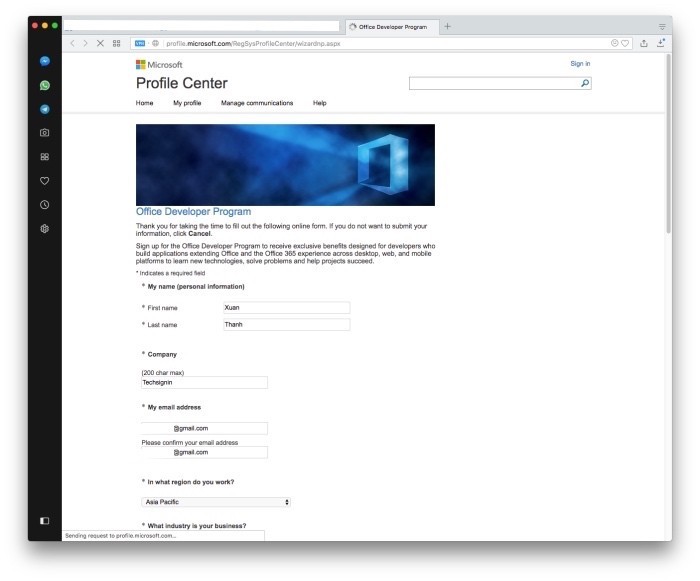The width and height of the screenshot is (700, 581).
Task: Open the Help menu item
Action: [x=320, y=103]
